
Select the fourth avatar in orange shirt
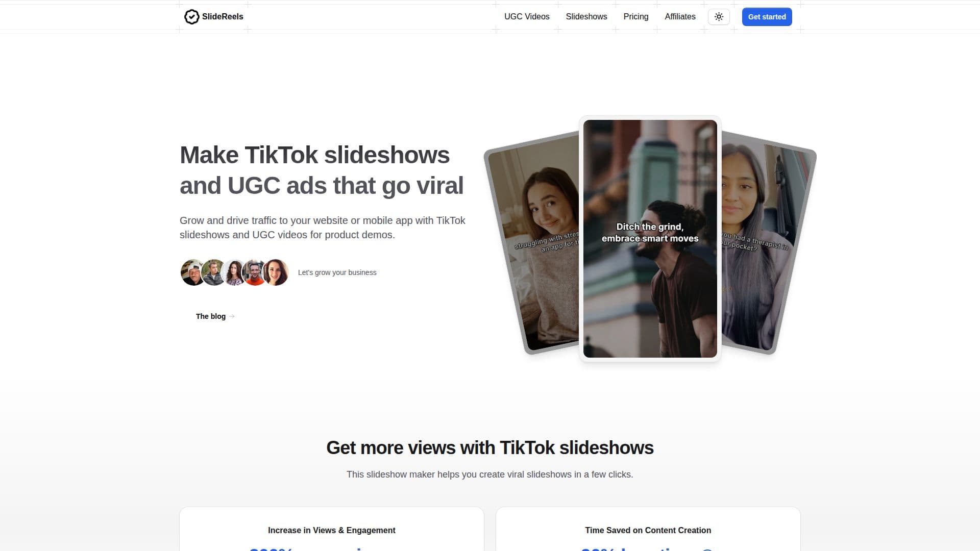[x=254, y=272]
